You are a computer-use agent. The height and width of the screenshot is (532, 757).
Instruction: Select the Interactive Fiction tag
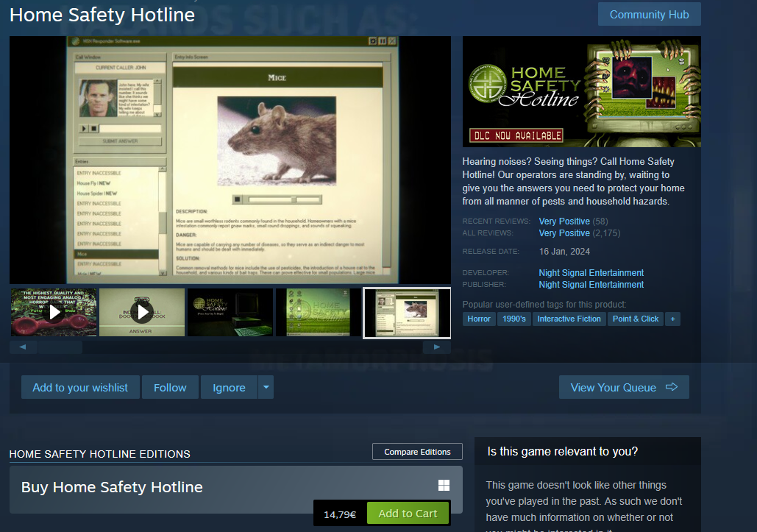[569, 319]
